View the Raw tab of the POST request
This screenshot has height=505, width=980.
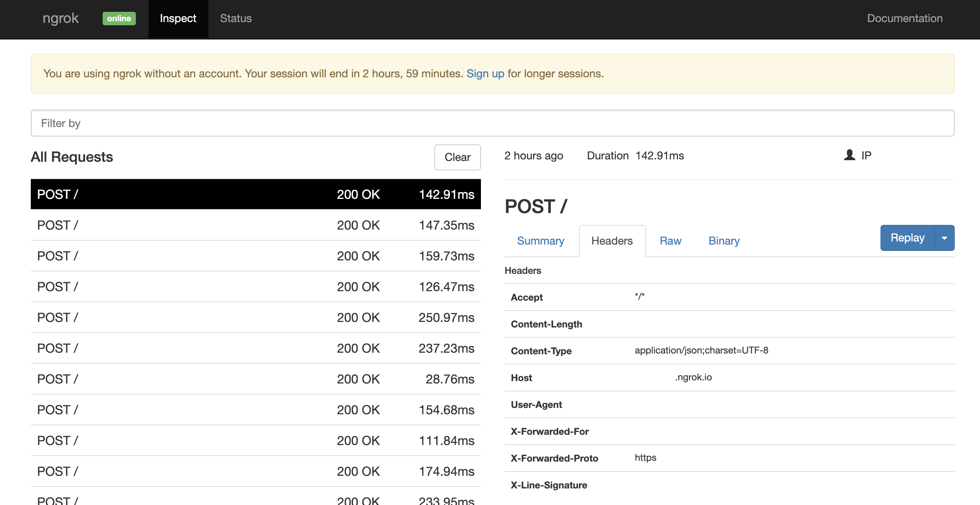(670, 241)
